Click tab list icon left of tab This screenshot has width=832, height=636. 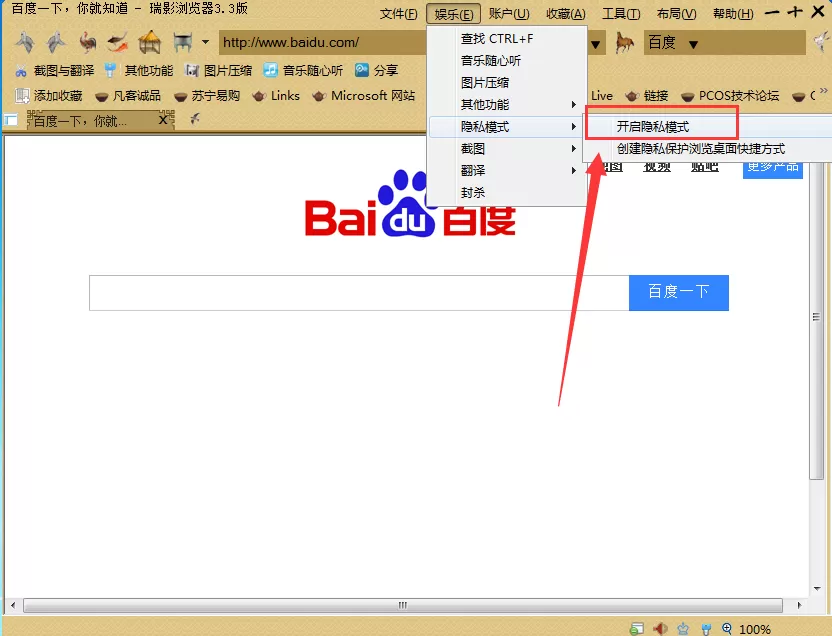[10, 120]
